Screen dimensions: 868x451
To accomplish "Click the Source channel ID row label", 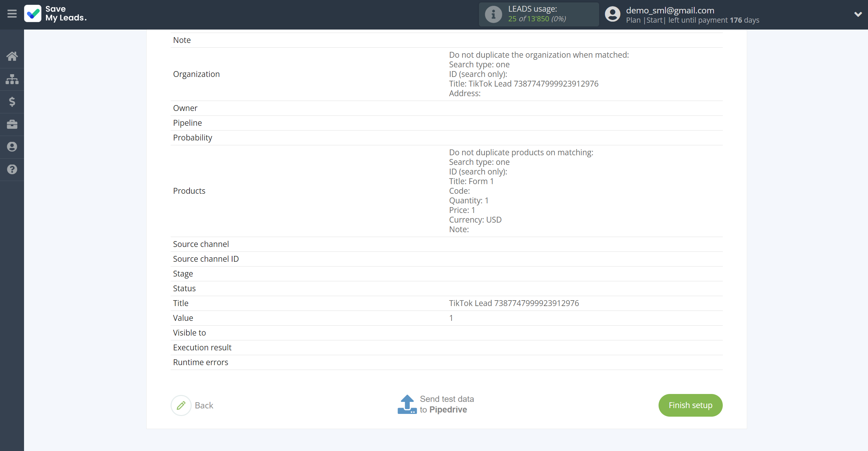I will (206, 259).
